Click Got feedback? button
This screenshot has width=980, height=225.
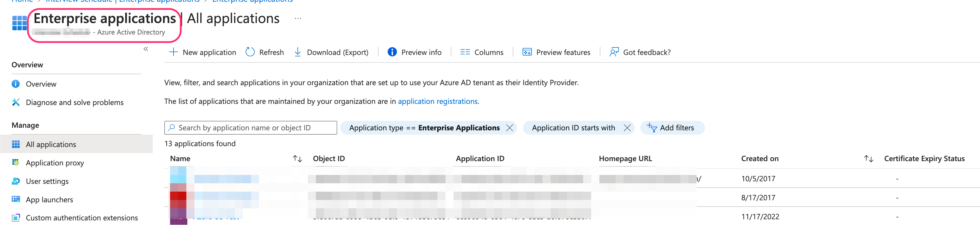coord(640,52)
